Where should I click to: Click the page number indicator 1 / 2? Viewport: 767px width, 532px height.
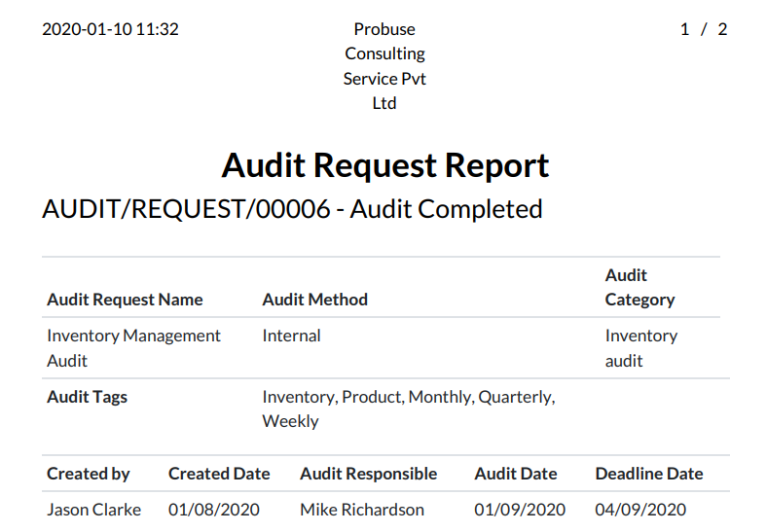[704, 29]
